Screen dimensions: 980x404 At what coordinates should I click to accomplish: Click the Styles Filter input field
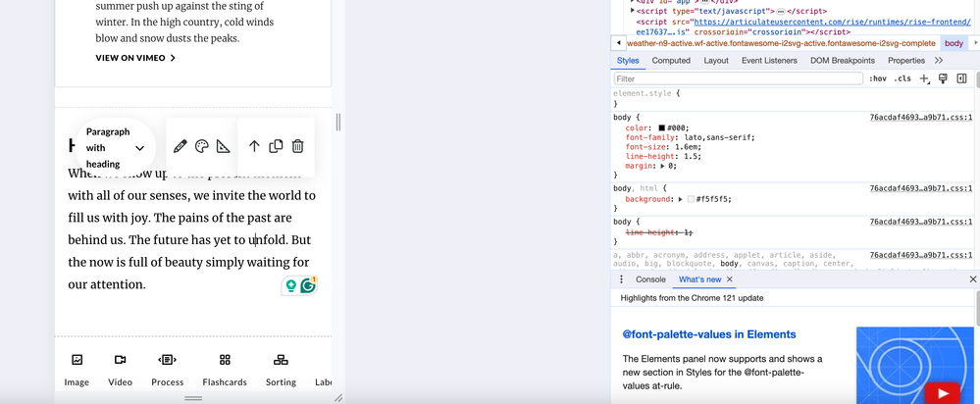click(740, 78)
